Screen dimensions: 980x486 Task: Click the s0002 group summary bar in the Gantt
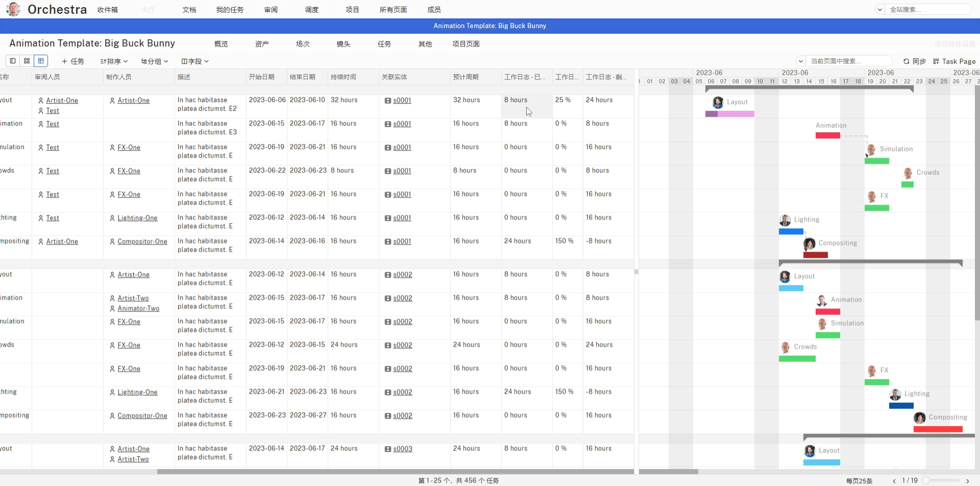pyautogui.click(x=871, y=263)
